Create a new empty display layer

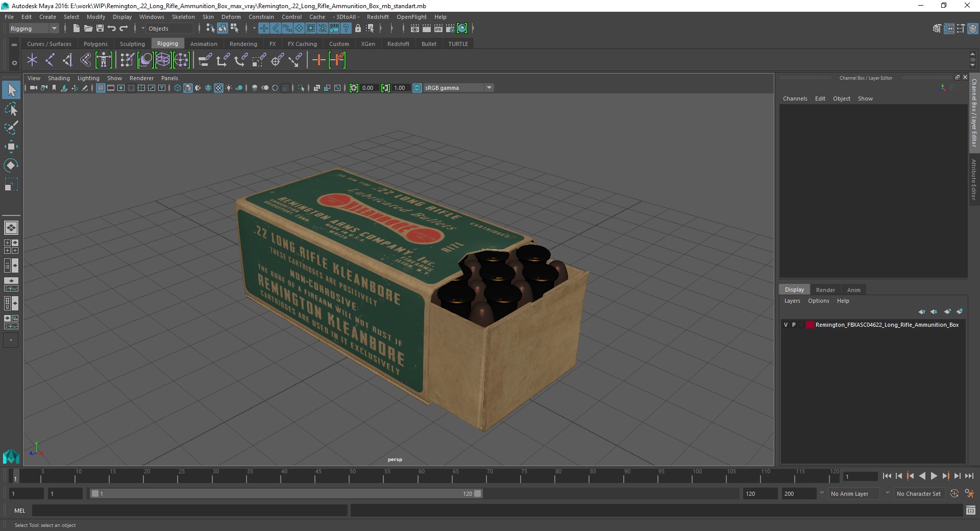[x=948, y=311]
